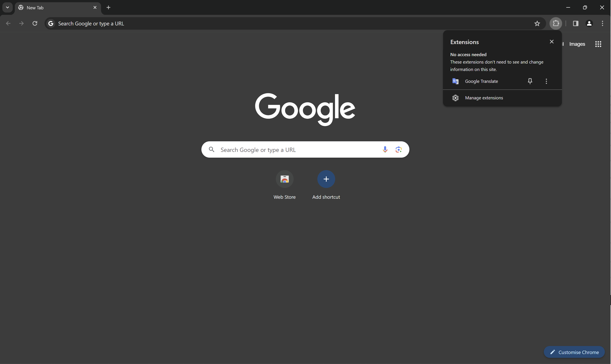Open the Web Store shortcut
This screenshot has height=364, width=611.
point(284,185)
